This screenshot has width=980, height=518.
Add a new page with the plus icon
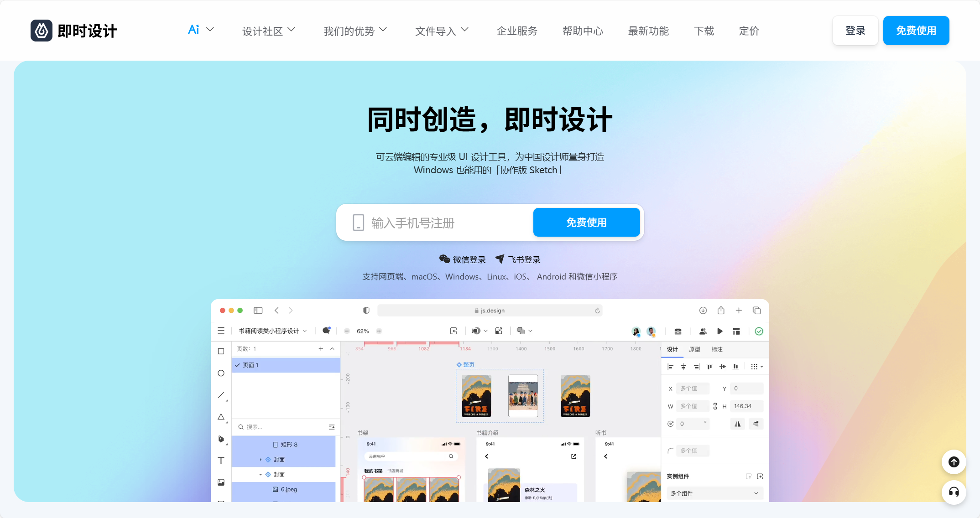[321, 349]
